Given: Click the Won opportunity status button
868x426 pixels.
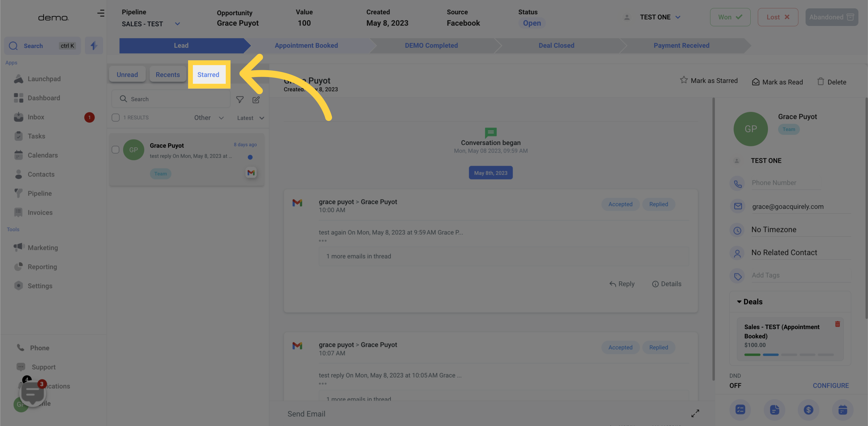Looking at the screenshot, I should click(729, 17).
